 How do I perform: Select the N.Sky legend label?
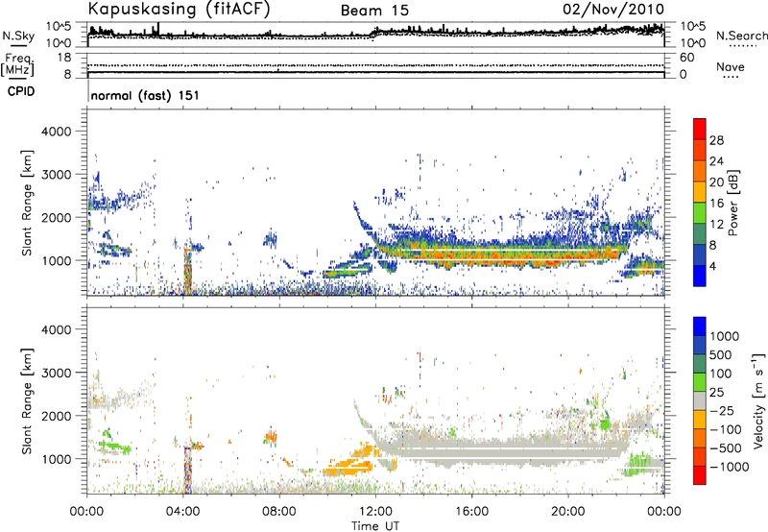18,36
